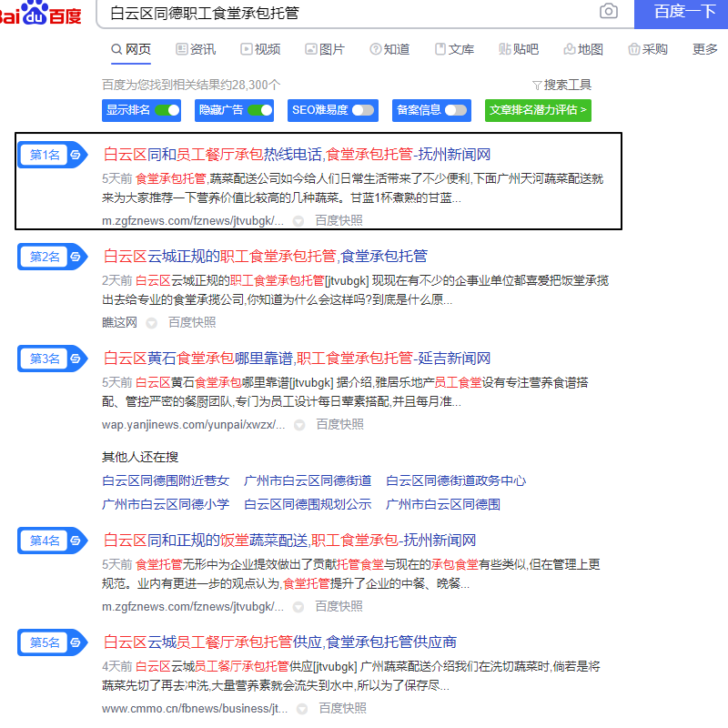Switch to the 资讯 tab
Viewport: 728px width, 728px height.
click(196, 49)
